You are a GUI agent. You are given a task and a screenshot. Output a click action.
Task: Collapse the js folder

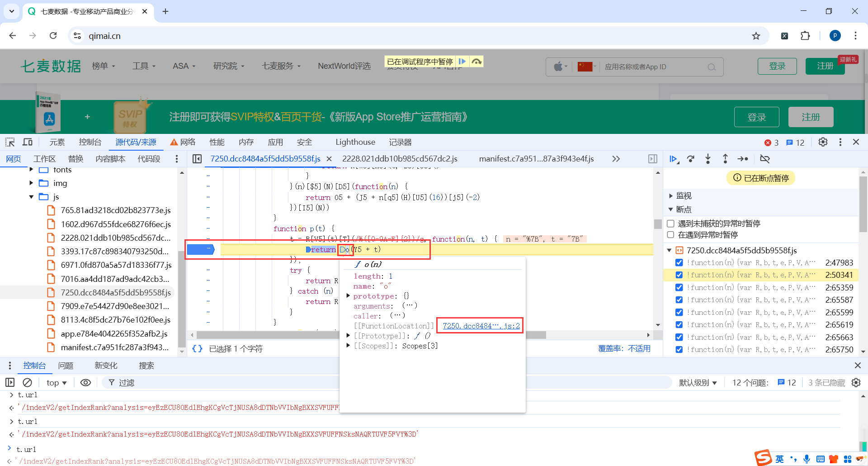point(31,197)
